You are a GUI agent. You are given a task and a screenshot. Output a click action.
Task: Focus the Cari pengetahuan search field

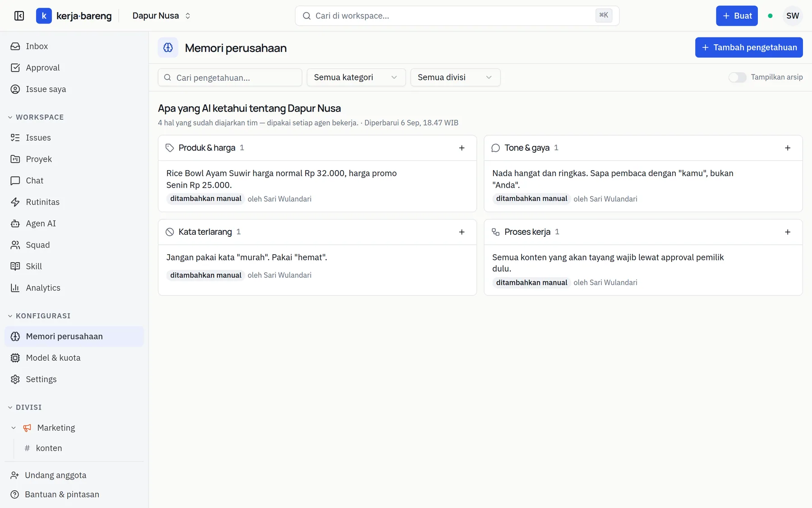(x=230, y=77)
